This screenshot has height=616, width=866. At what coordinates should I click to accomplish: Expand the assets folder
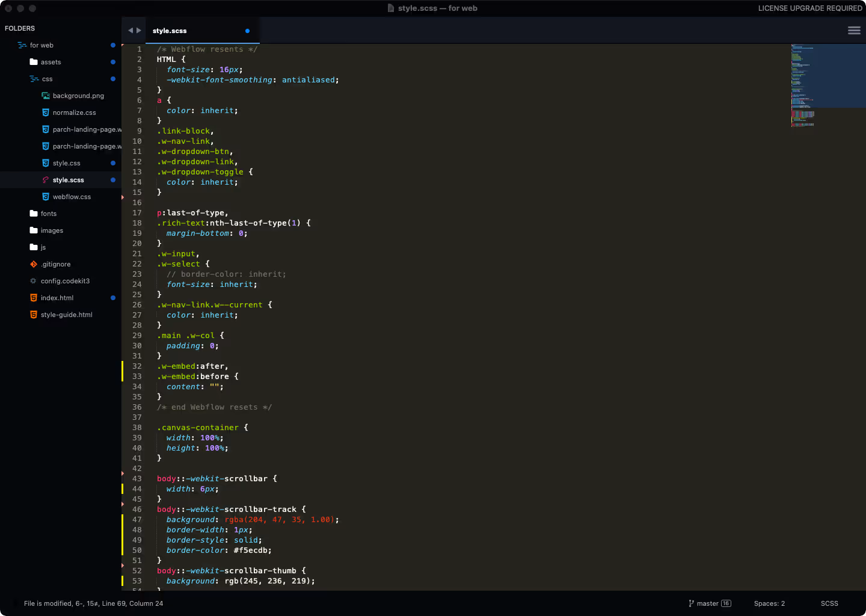coord(34,62)
